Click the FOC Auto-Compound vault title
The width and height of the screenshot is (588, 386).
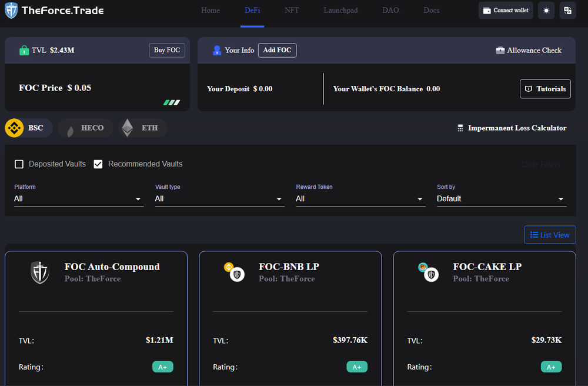point(112,267)
